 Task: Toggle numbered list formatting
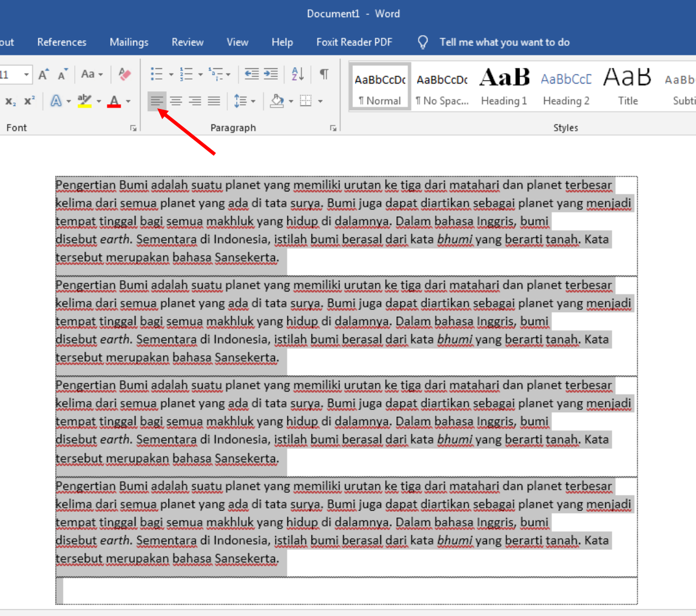coord(186,74)
